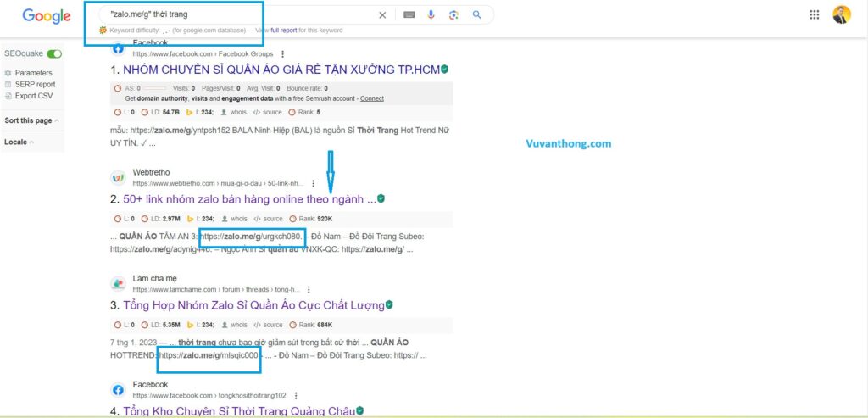Open the Bing index I: 234 of result 1
Image resolution: width=868 pixels, height=418 pixels.
pos(200,113)
